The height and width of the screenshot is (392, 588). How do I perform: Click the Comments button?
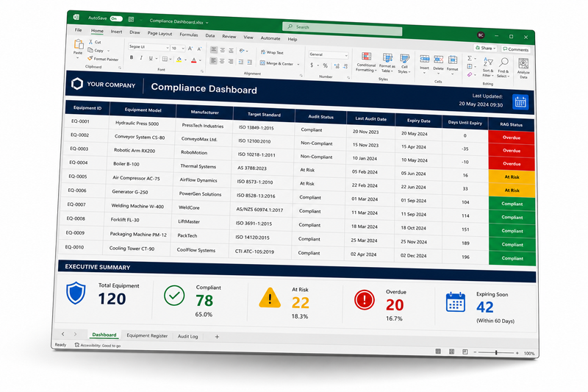coord(516,49)
